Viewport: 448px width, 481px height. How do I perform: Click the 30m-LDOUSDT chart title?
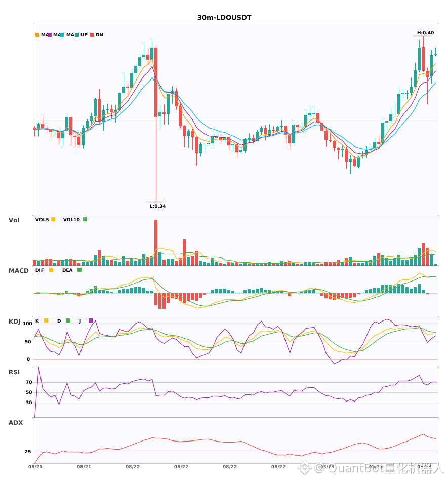(224, 18)
